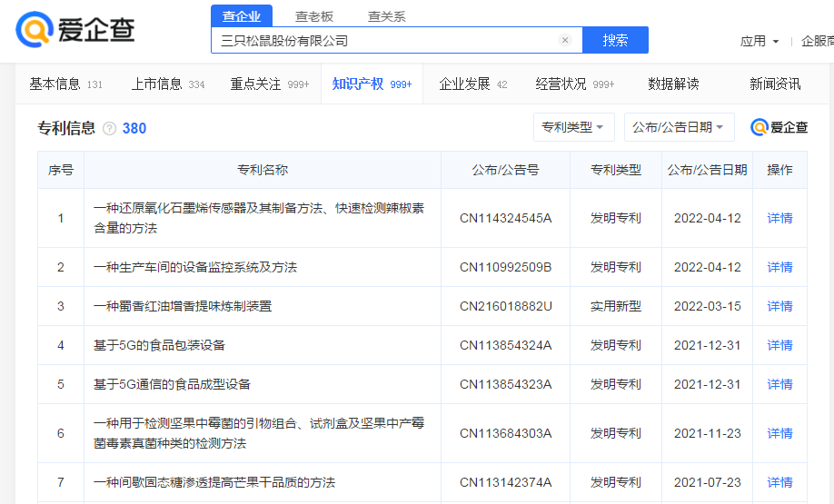
Task: Open 详情 for patent CN113854324A
Action: pyautogui.click(x=779, y=345)
